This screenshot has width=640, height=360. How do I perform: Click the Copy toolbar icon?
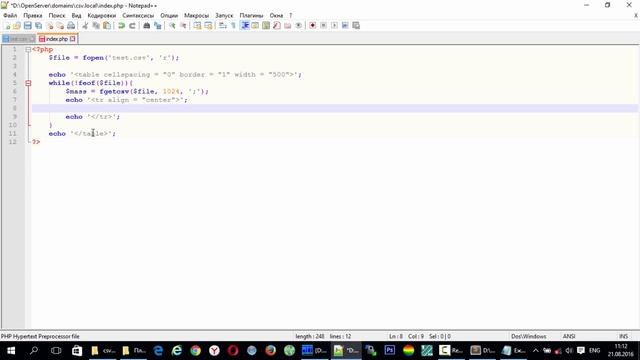96,26
